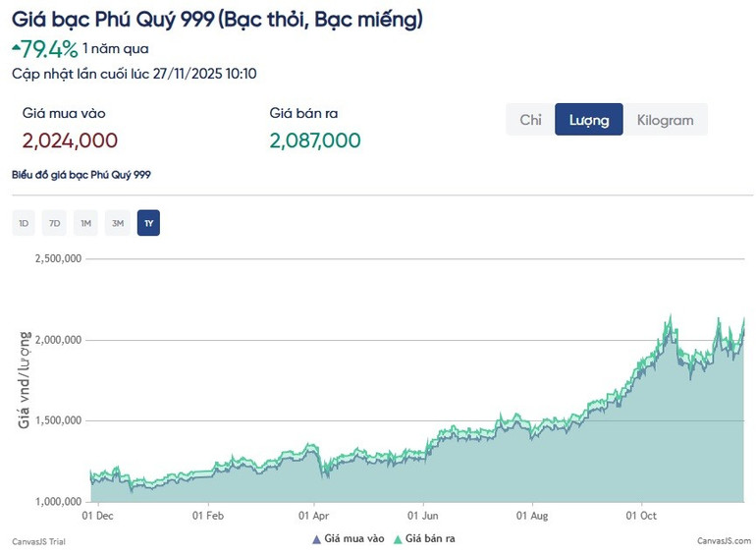Click the green upward trend arrow icon
This screenshot has width=756, height=555.
(16, 46)
